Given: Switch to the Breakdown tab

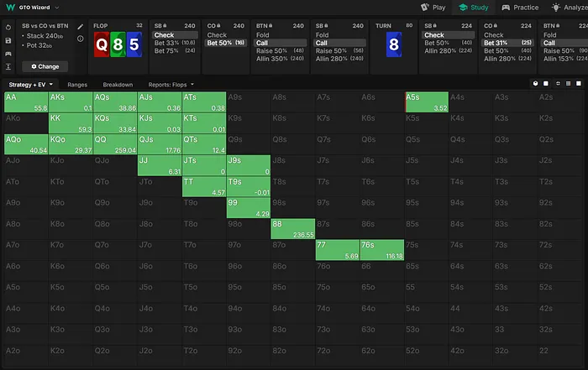Looking at the screenshot, I should (118, 85).
